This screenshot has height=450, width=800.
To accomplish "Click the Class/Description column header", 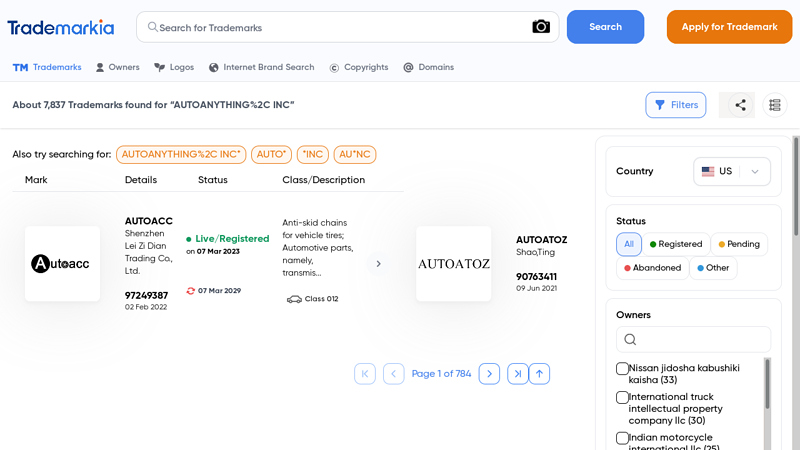I will [x=323, y=180].
